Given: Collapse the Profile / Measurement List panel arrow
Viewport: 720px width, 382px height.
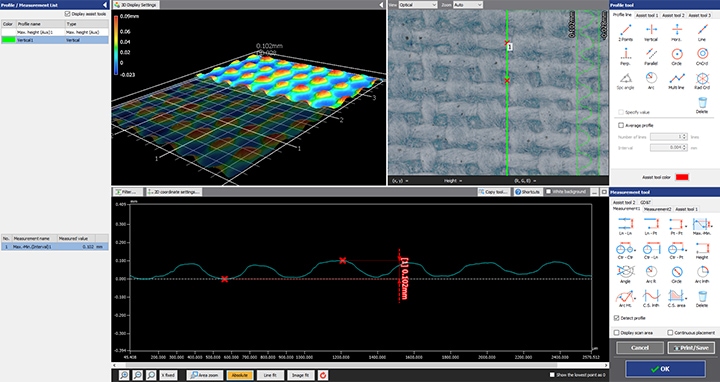Looking at the screenshot, I should coord(105,5).
